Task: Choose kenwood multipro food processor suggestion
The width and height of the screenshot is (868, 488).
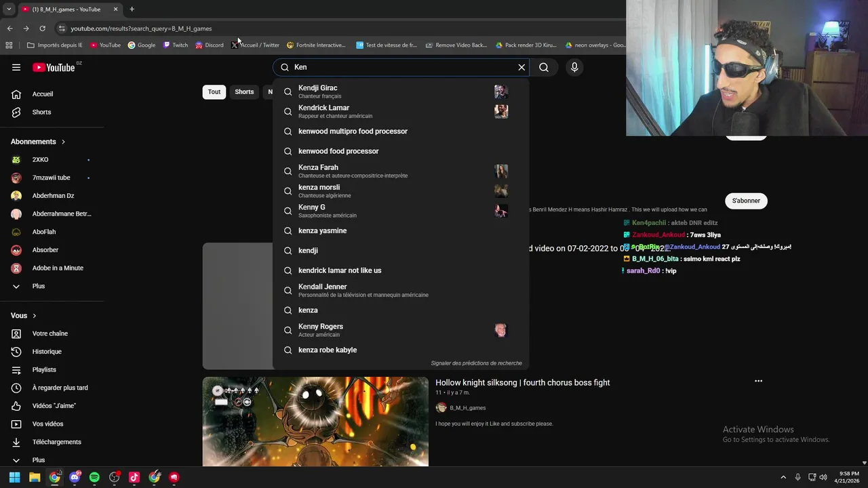Action: (401, 131)
